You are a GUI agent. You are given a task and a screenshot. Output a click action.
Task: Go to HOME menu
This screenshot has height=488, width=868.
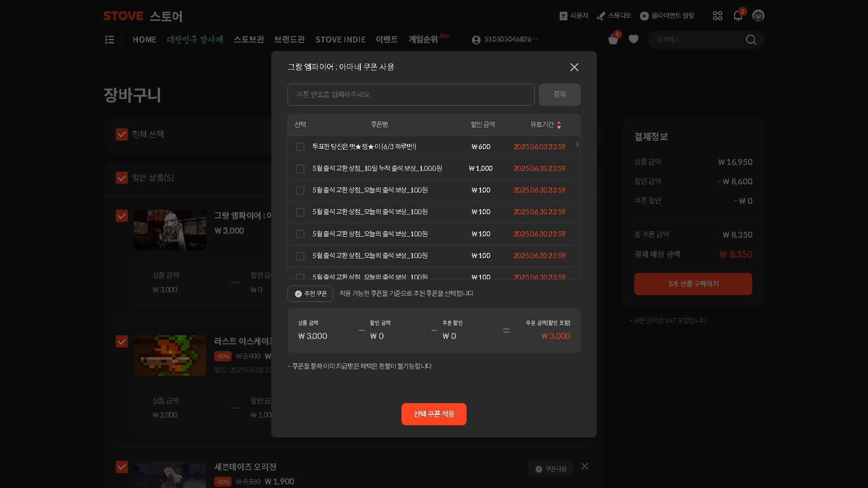tap(145, 40)
